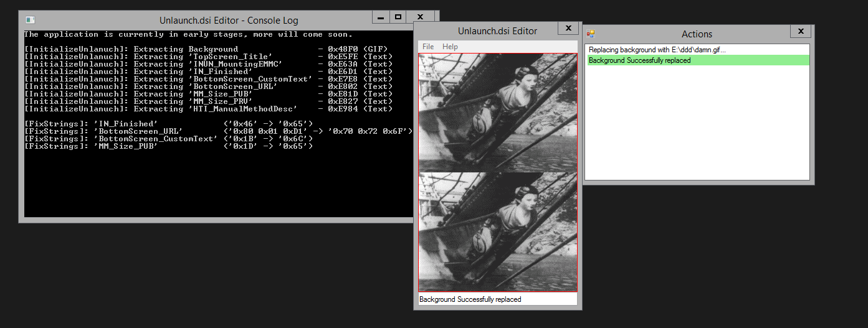Click the FixStrings 'IN_Finished' console line
This screenshot has width=868, height=328.
click(169, 124)
